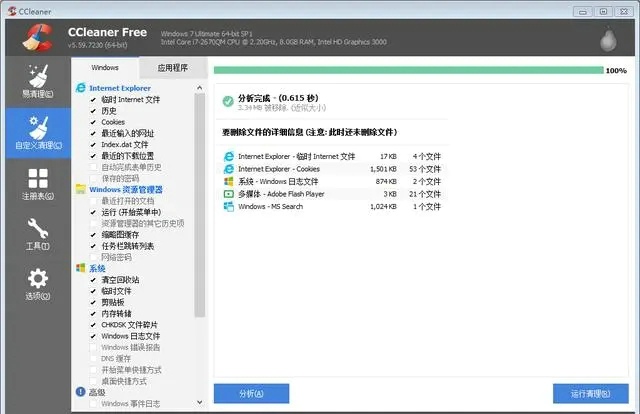Uncheck the 历史 checkbox
Image resolution: width=640 pixels, height=414 pixels.
(x=93, y=111)
